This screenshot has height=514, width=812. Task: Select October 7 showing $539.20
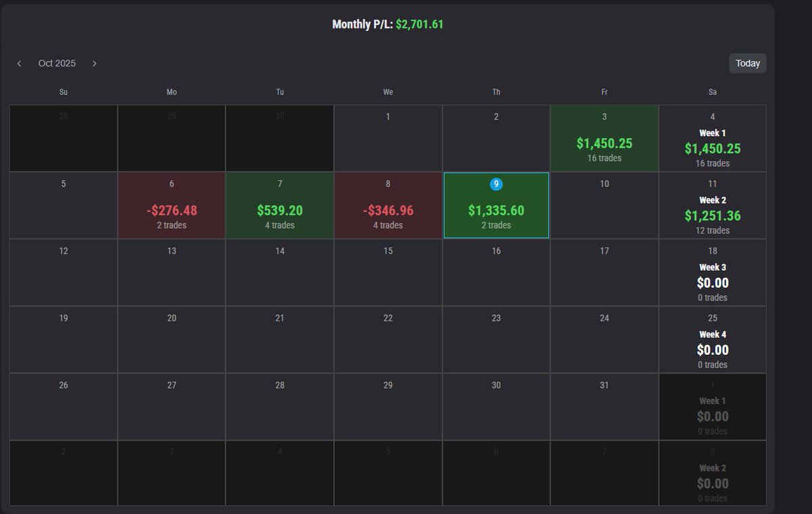point(279,205)
